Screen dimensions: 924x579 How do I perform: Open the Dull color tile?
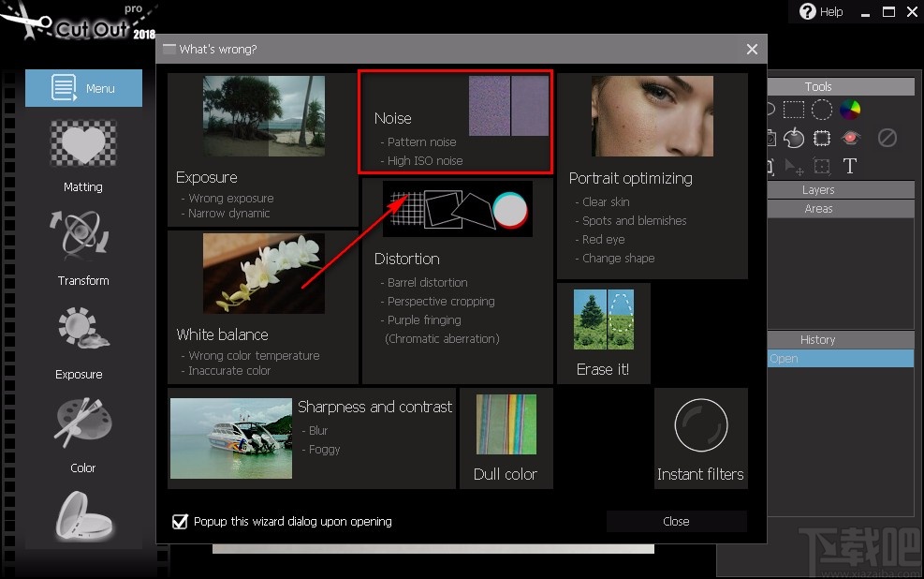(x=506, y=438)
